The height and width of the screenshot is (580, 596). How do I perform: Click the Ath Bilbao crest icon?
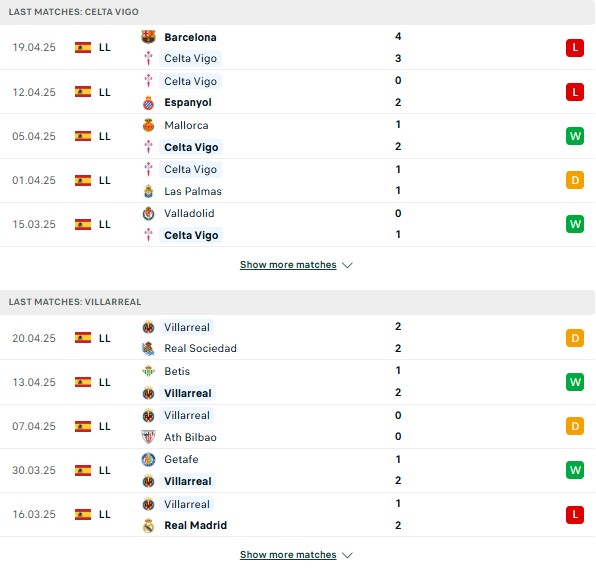click(148, 437)
